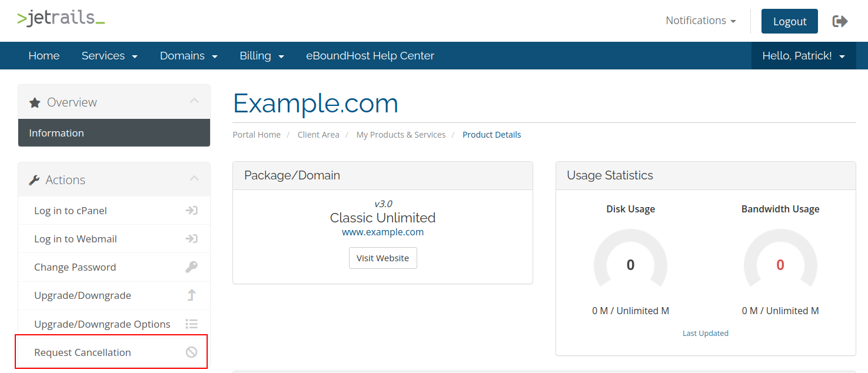Choose Log in to Webmail action
This screenshot has height=373, width=868.
coord(114,239)
